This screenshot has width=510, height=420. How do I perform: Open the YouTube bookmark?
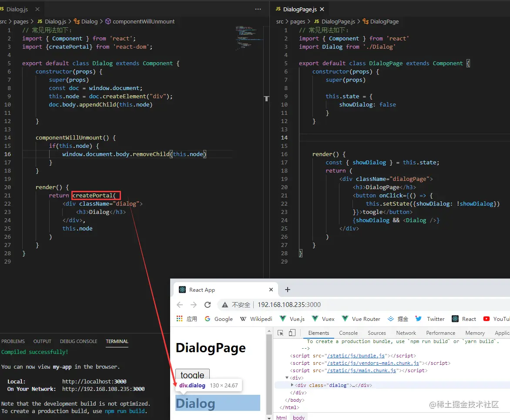click(497, 319)
